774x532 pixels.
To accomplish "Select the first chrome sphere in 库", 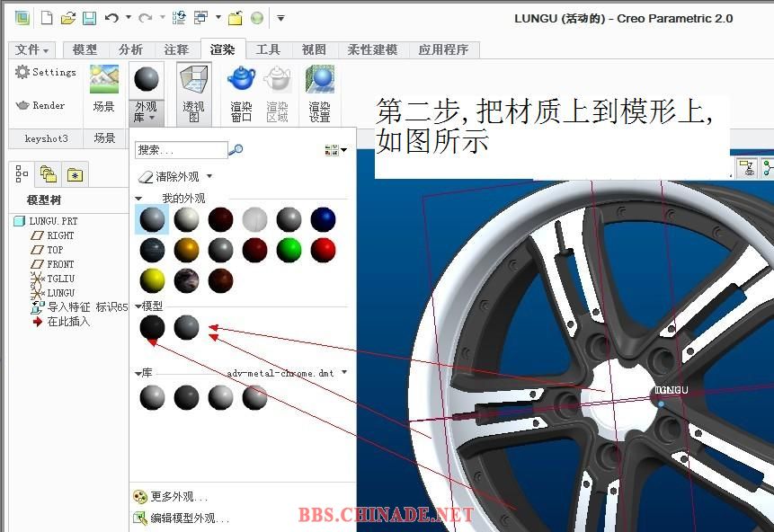I will tap(152, 398).
